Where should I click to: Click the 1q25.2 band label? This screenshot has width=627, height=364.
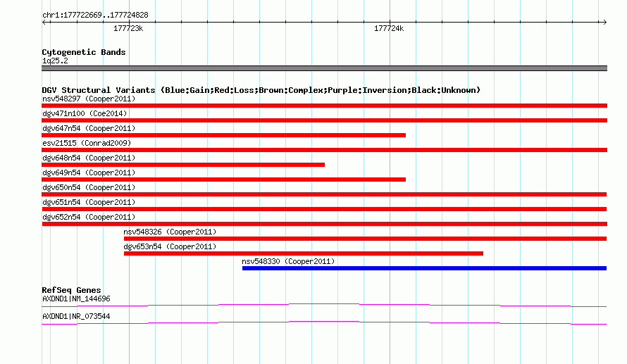tap(55, 61)
